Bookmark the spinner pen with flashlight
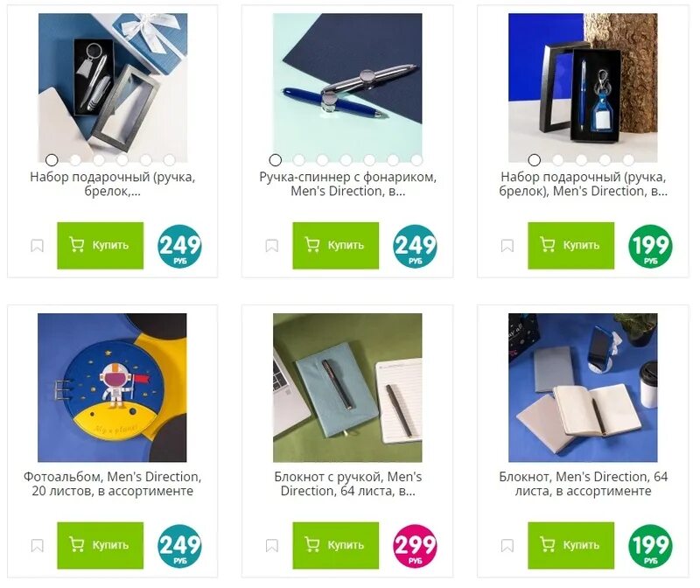700x588 pixels. click(272, 246)
